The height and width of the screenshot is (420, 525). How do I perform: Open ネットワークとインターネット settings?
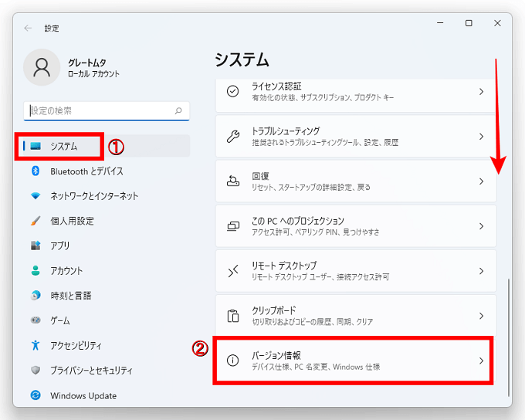[x=107, y=196]
